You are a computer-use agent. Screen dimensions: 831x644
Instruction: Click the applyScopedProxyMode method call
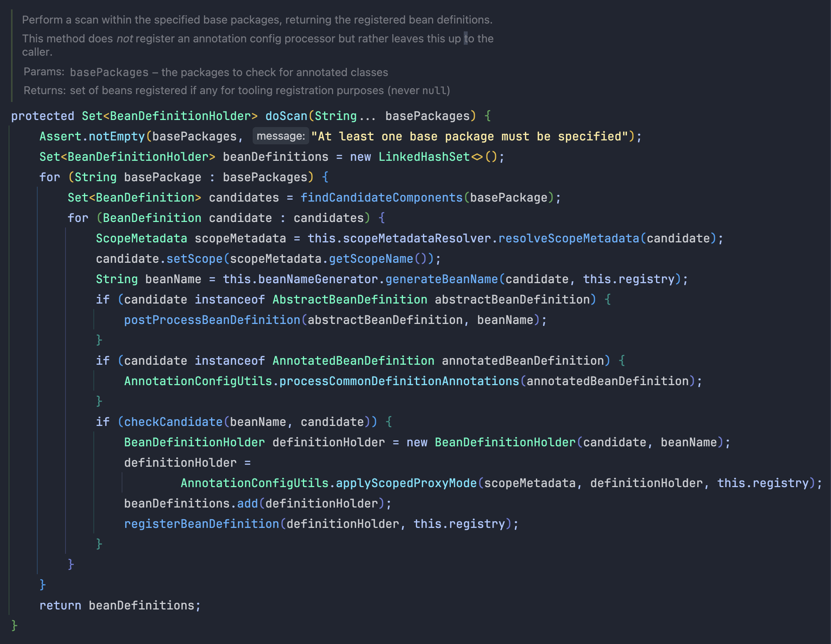[x=406, y=483]
